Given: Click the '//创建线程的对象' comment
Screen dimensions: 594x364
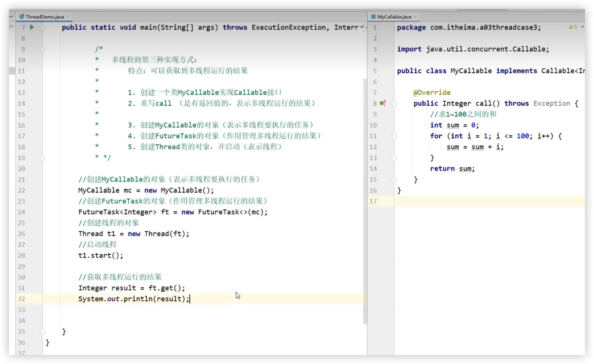Looking at the screenshot, I should pos(109,223).
